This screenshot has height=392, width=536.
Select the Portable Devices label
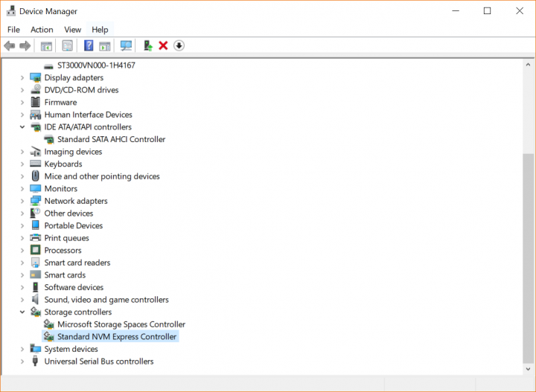click(74, 225)
